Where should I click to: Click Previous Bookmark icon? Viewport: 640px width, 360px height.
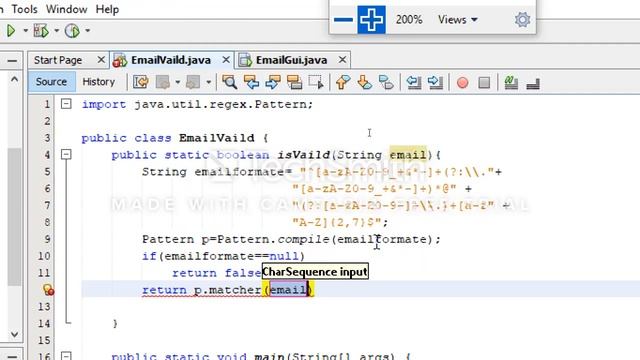pos(343,82)
